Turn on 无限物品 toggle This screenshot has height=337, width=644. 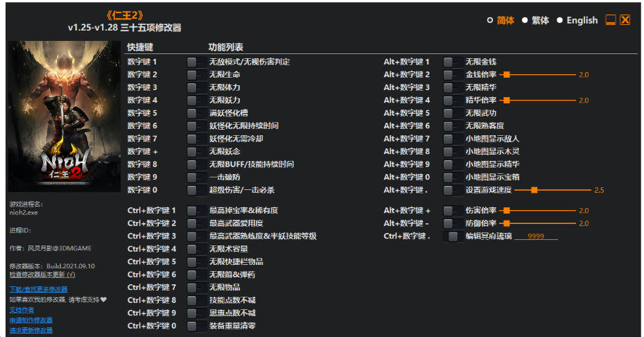click(196, 287)
